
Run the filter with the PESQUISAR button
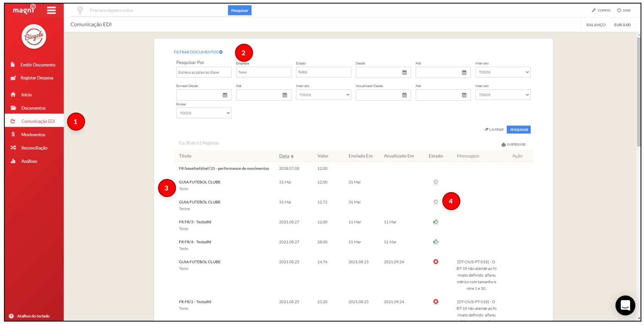tap(519, 130)
